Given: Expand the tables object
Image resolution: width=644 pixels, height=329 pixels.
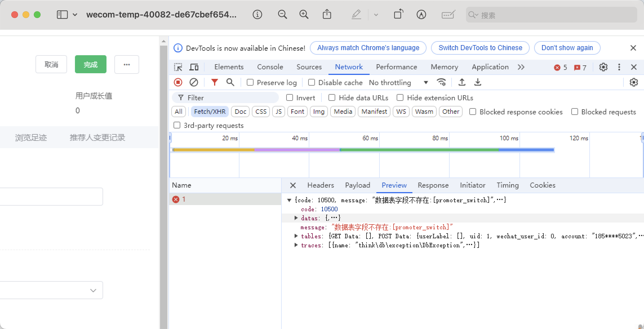Looking at the screenshot, I should click(296, 236).
